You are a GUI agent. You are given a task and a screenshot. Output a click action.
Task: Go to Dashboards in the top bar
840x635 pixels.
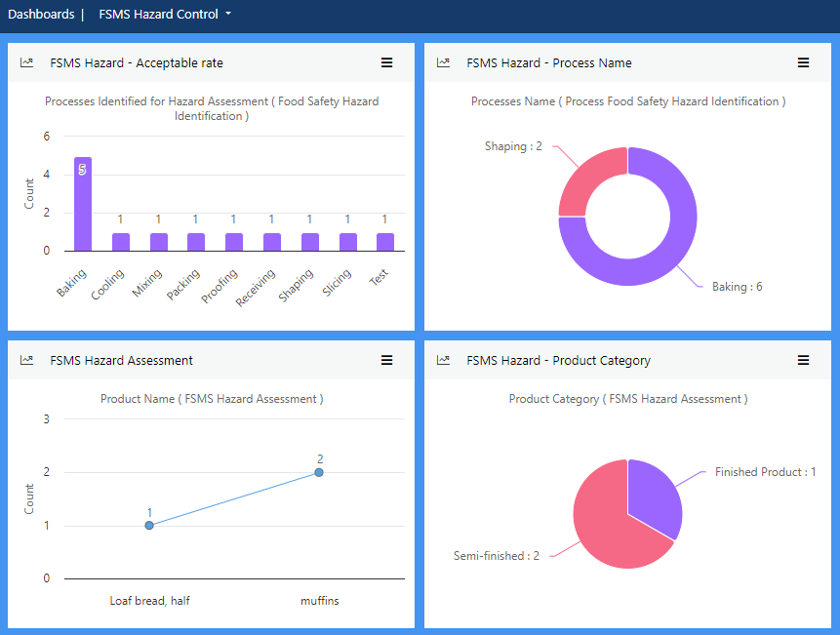coord(41,15)
